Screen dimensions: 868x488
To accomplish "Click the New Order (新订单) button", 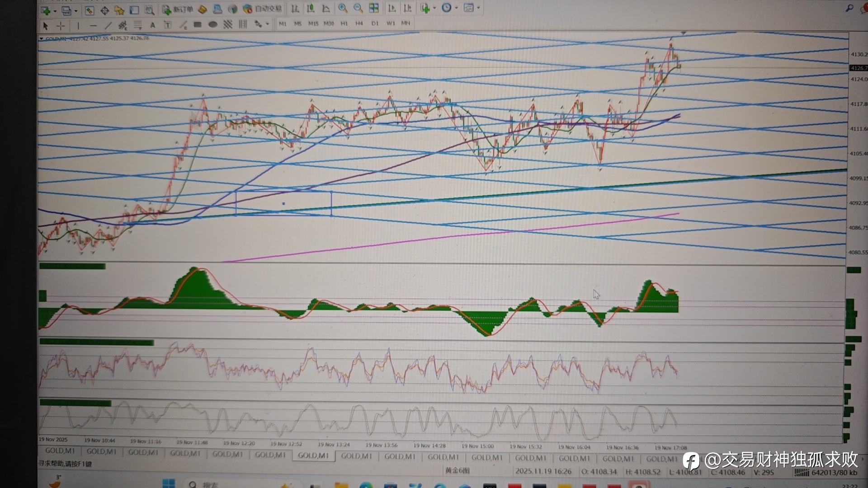I will (177, 9).
